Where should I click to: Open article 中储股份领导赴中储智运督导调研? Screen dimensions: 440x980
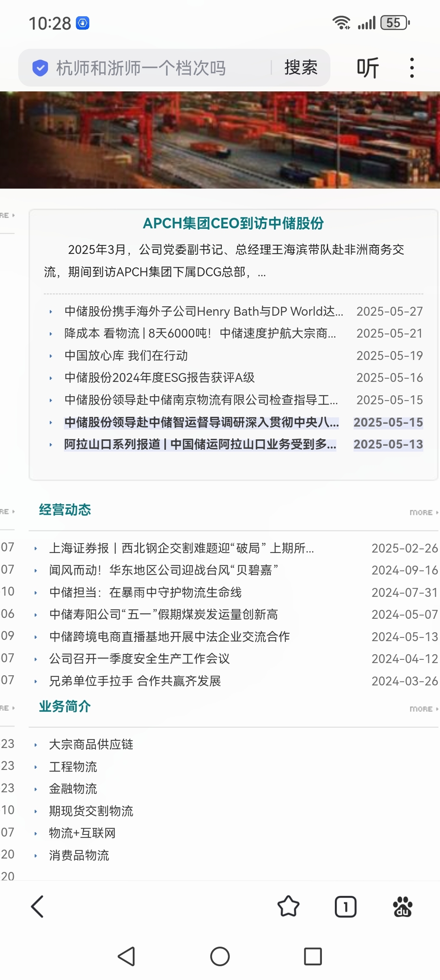point(202,422)
